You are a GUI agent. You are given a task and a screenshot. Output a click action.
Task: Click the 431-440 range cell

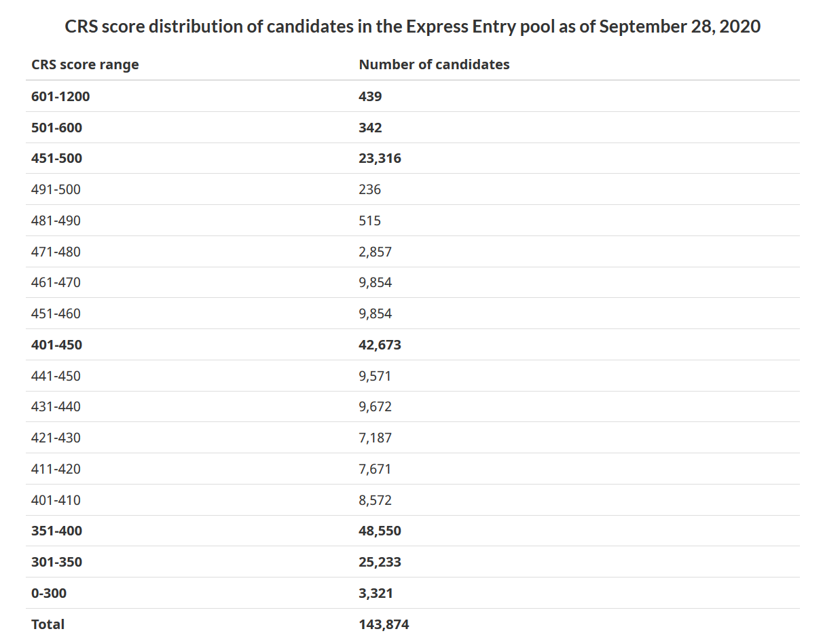56,407
